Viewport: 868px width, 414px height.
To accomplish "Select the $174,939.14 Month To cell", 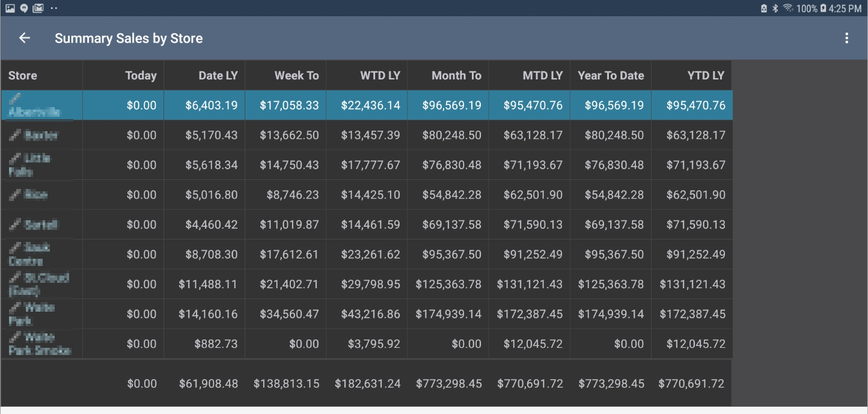I will click(x=448, y=314).
